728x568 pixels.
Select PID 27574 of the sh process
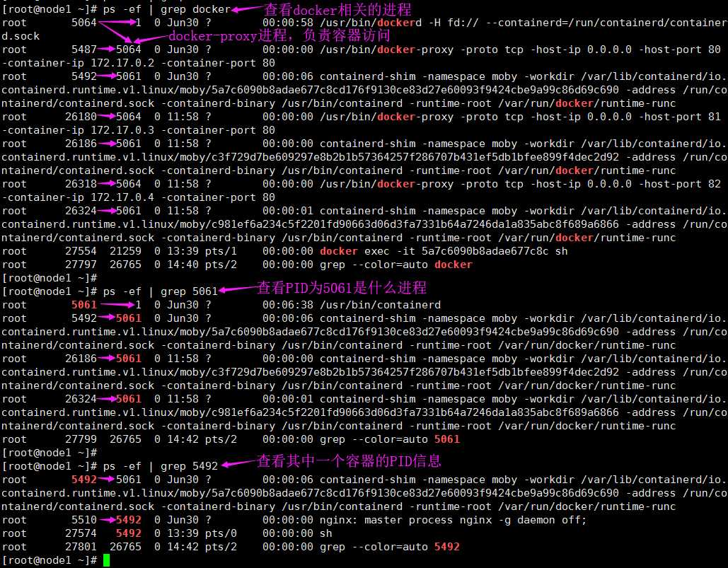coord(81,533)
